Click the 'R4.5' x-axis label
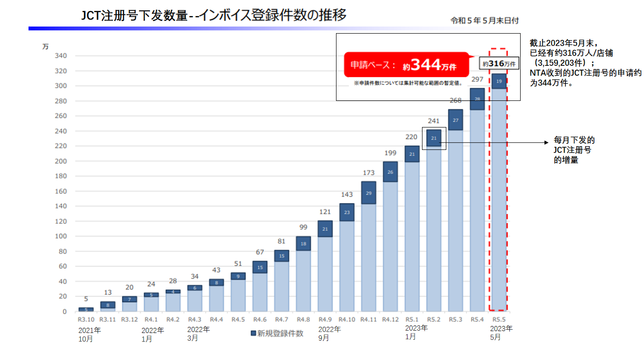 (x=238, y=320)
